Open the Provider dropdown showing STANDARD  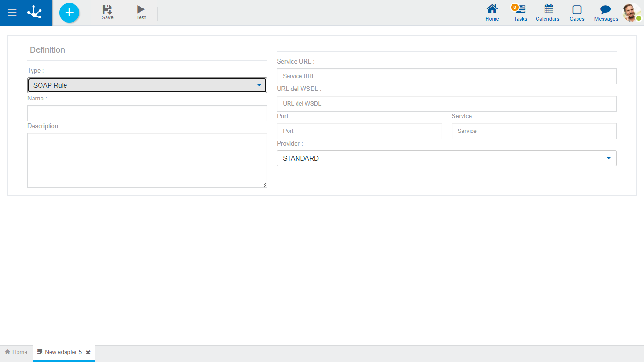446,158
